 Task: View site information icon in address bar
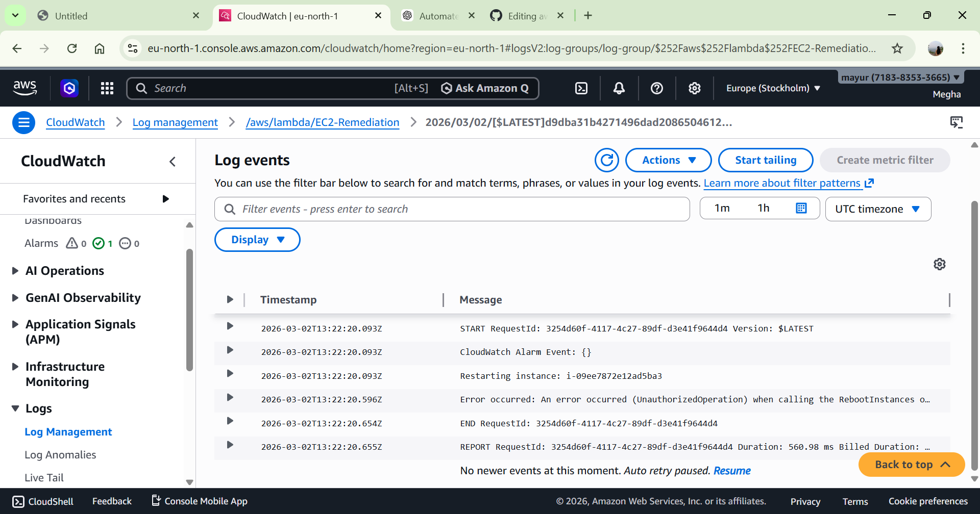pyautogui.click(x=133, y=48)
